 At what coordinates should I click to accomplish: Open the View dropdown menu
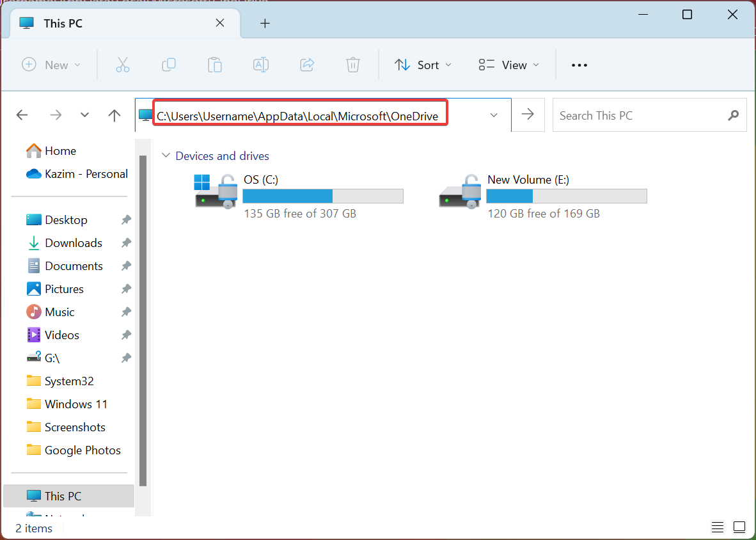pyautogui.click(x=508, y=65)
